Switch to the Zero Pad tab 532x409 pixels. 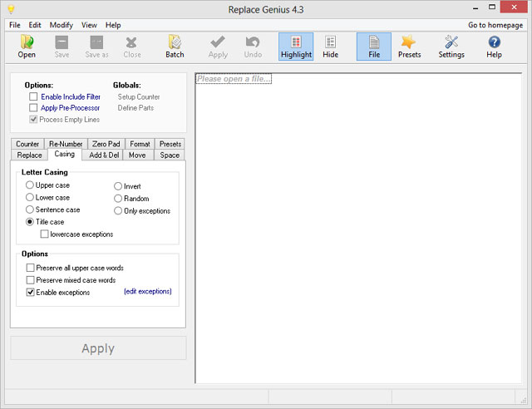106,144
